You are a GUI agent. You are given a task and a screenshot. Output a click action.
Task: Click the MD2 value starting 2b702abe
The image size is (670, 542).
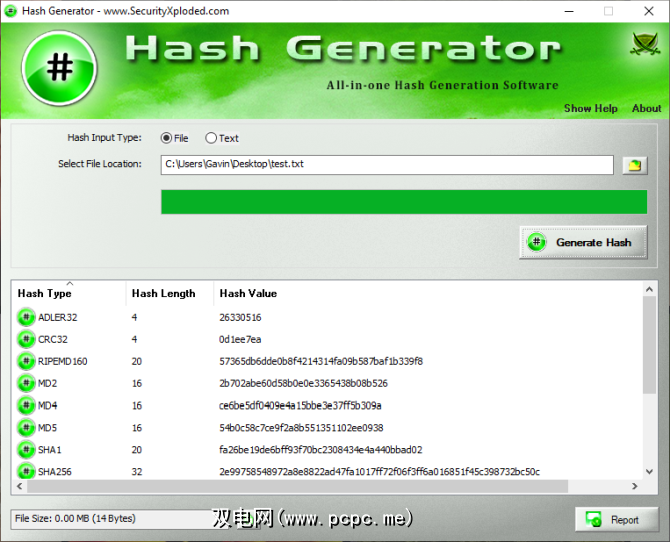303,383
